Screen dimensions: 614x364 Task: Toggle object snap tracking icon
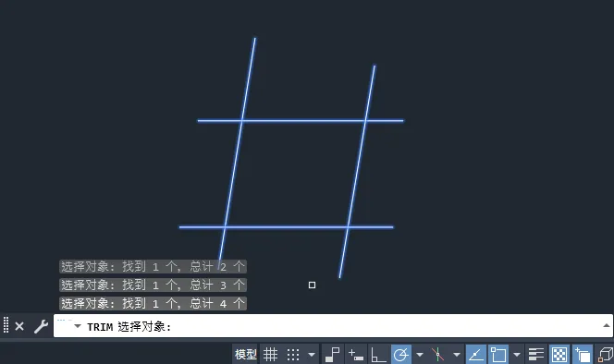click(x=476, y=355)
